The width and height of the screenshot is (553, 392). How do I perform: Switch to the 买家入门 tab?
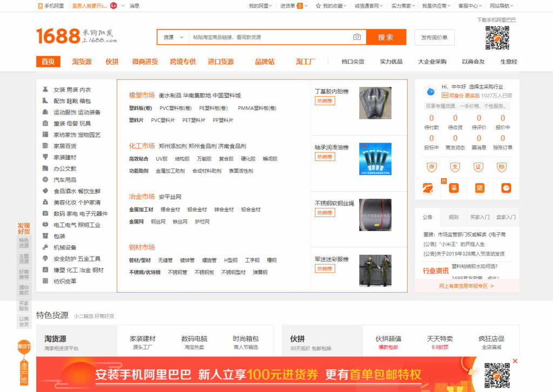(480, 217)
